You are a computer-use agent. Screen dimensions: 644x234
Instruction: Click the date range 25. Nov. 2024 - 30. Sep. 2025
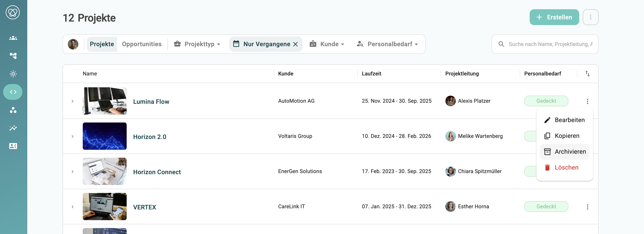[396, 101]
